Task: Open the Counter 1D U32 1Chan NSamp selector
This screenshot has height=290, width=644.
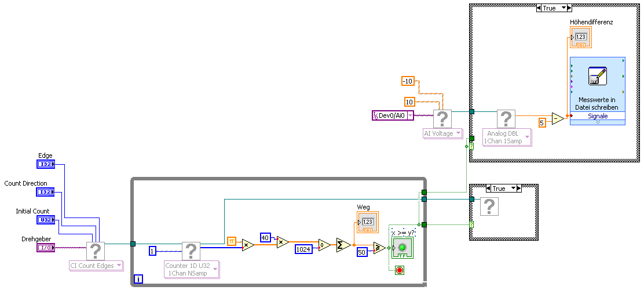Action: 191,270
